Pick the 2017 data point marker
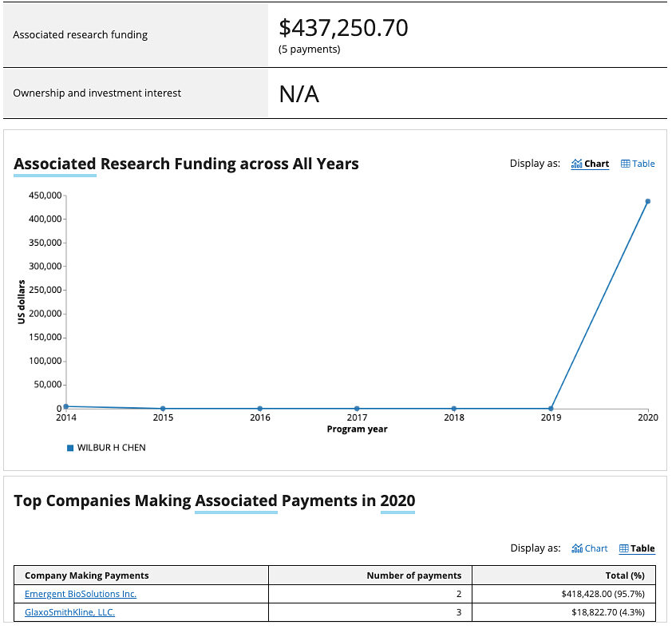 click(x=357, y=409)
